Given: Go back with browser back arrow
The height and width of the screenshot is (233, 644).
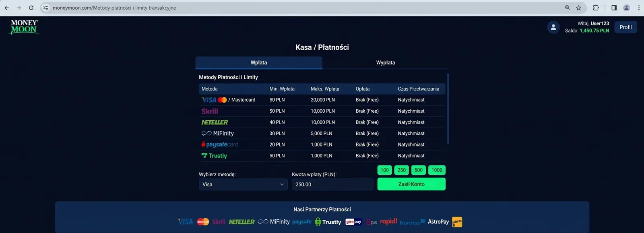Looking at the screenshot, I should click(7, 8).
